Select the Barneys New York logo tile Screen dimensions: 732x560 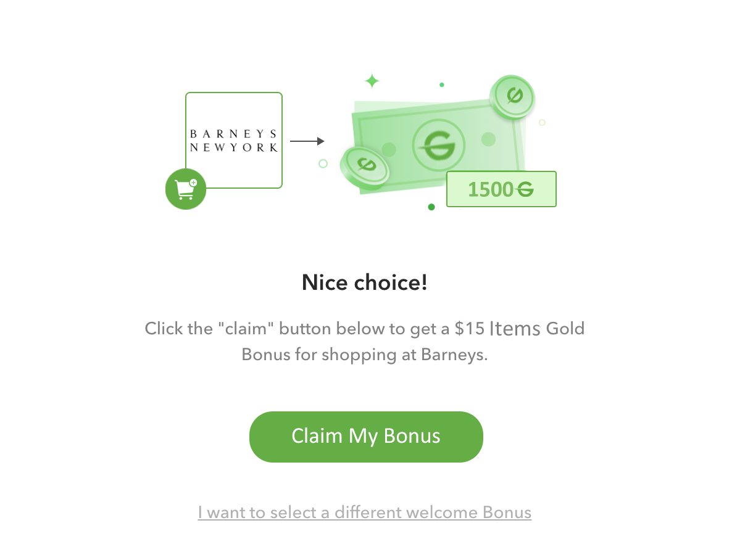(234, 141)
